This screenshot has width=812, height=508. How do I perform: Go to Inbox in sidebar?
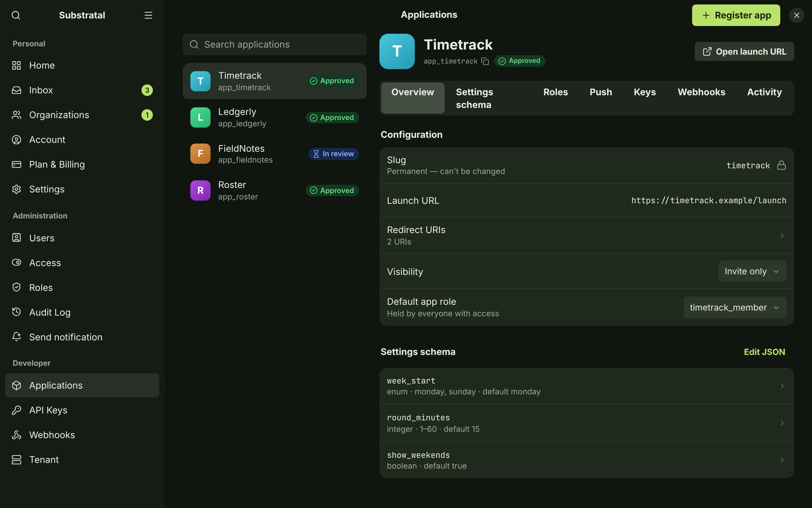[x=82, y=90]
